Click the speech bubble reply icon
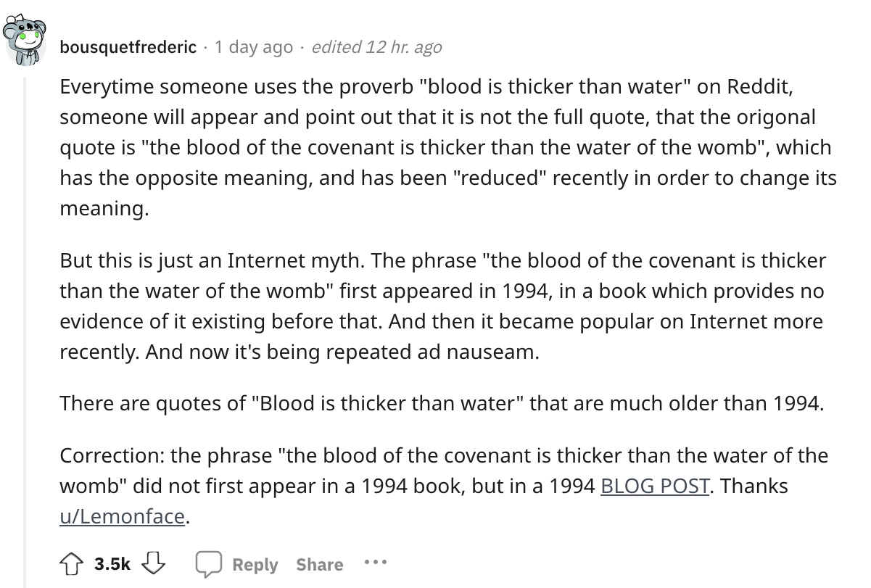The height and width of the screenshot is (588, 871). (x=208, y=564)
